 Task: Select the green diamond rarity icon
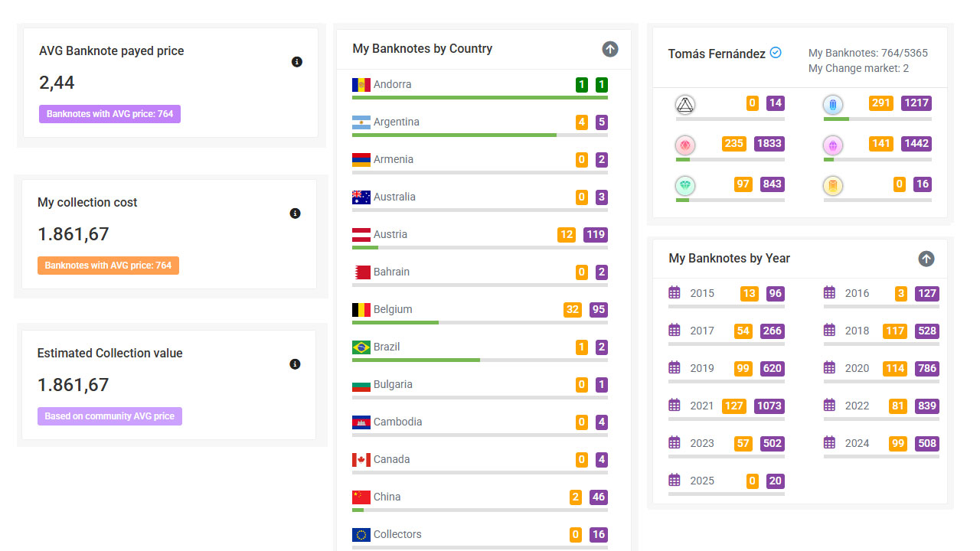click(x=685, y=186)
